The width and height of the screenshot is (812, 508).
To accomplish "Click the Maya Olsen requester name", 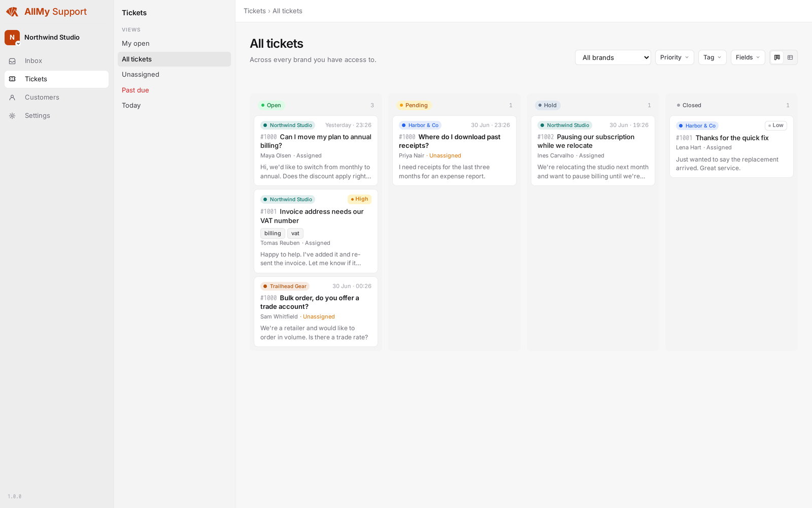I will (x=276, y=156).
